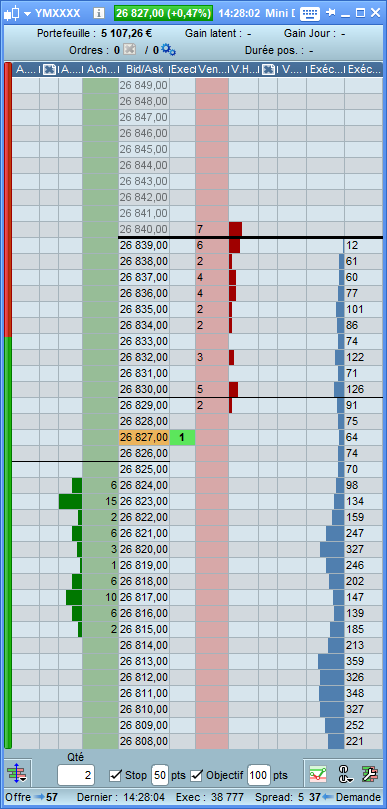
Task: Click the Offre 57 indicator
Action: [x=31, y=798]
